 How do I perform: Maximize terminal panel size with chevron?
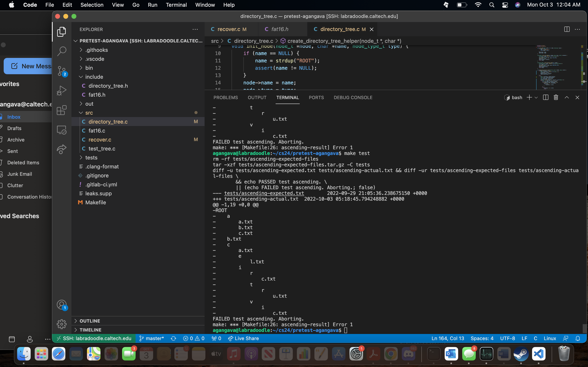[567, 97]
